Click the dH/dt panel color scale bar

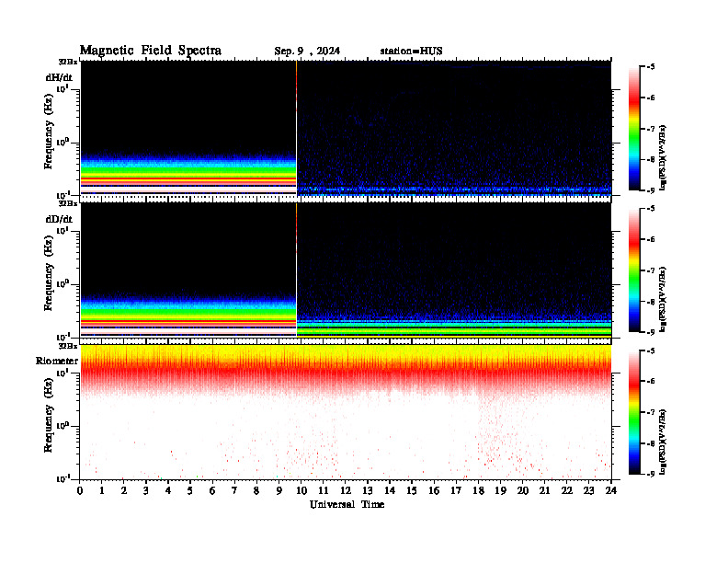[x=634, y=129]
